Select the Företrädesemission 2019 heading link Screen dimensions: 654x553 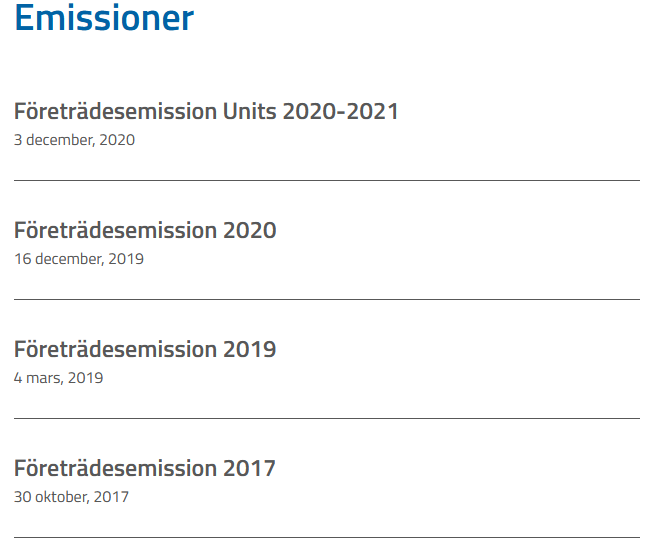coord(145,349)
